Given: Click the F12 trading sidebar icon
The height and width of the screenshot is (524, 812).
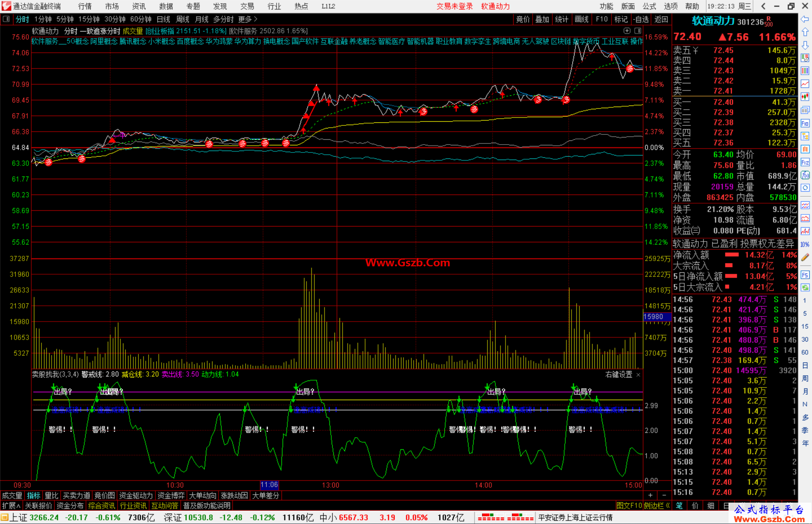Looking at the screenshot, I should coord(805,162).
